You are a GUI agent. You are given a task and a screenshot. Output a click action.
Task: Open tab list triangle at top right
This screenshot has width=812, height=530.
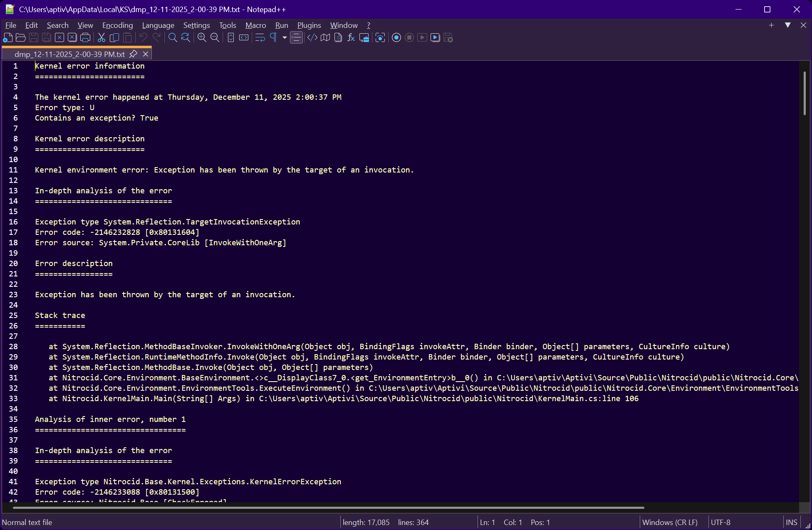tap(787, 25)
